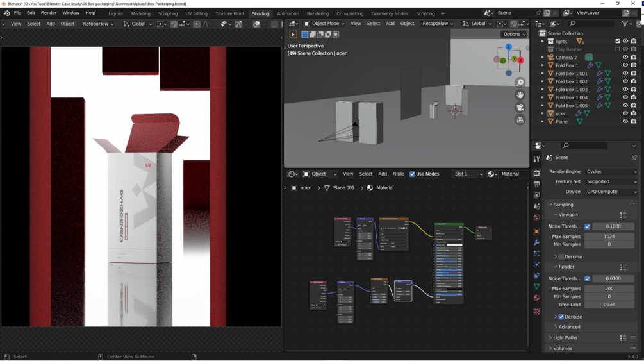
Task: Toggle camera view icon in viewport
Action: pos(520,107)
